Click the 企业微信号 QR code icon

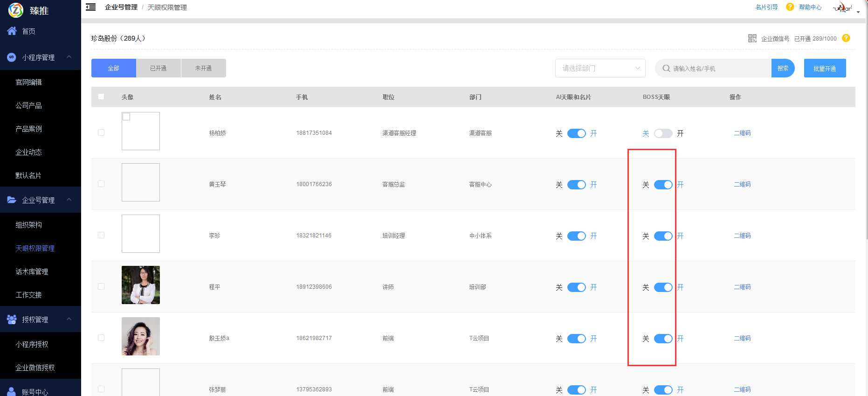point(752,38)
